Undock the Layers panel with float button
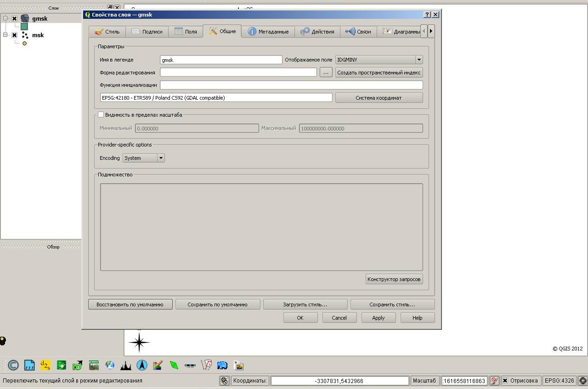Screen dimensions: 588x389 tap(110, 8)
